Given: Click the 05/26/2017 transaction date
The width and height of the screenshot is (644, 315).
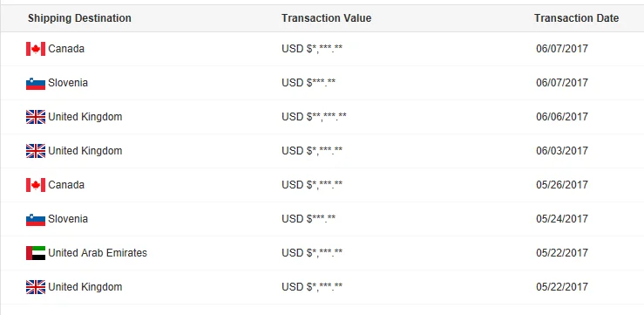Looking at the screenshot, I should [x=562, y=185].
